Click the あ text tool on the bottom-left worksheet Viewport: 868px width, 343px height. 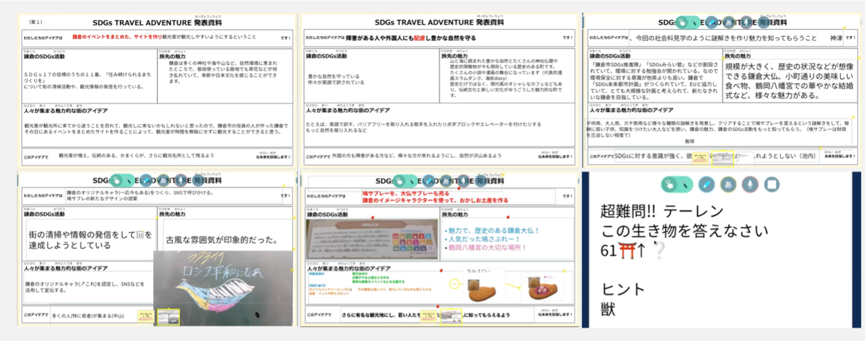pyautogui.click(x=163, y=180)
